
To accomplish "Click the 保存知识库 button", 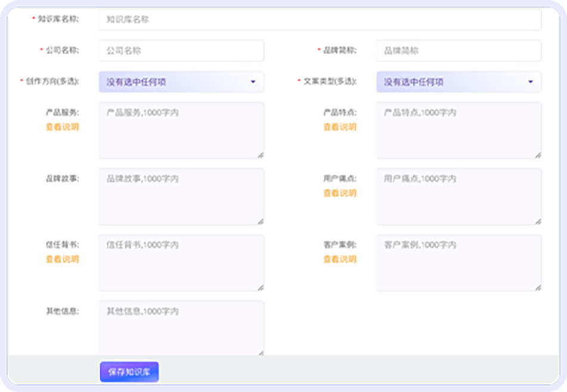I will [129, 372].
